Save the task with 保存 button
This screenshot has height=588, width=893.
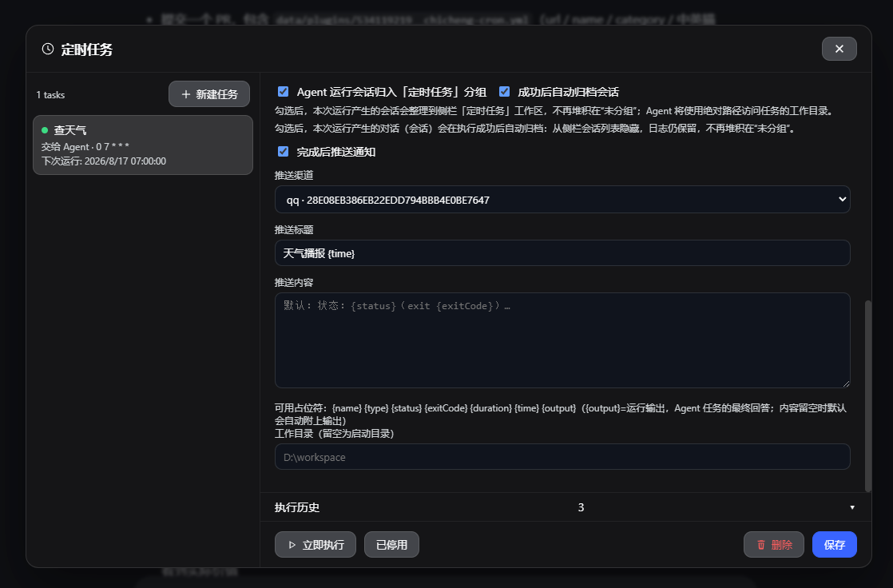[835, 545]
